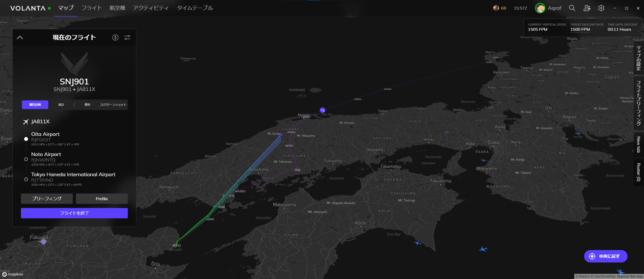Select Tokyo Haneda airport waypoint radio
The width and height of the screenshot is (644, 279).
[x=26, y=179]
